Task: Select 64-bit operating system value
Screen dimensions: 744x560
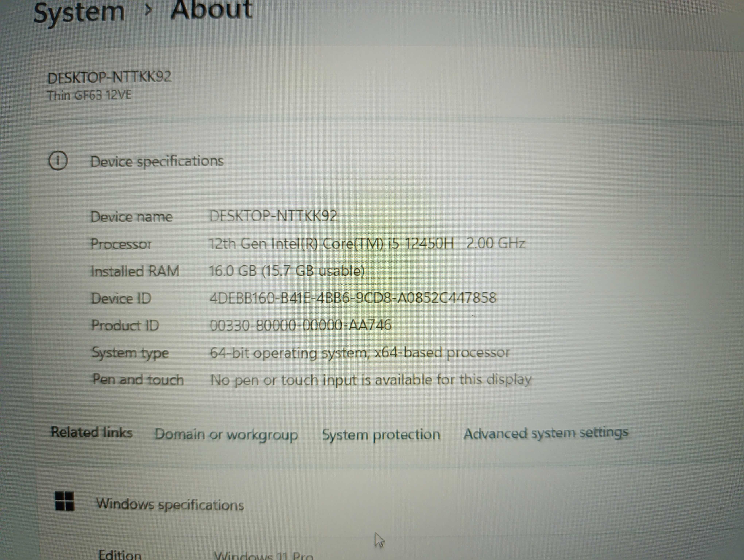Action: pos(360,353)
